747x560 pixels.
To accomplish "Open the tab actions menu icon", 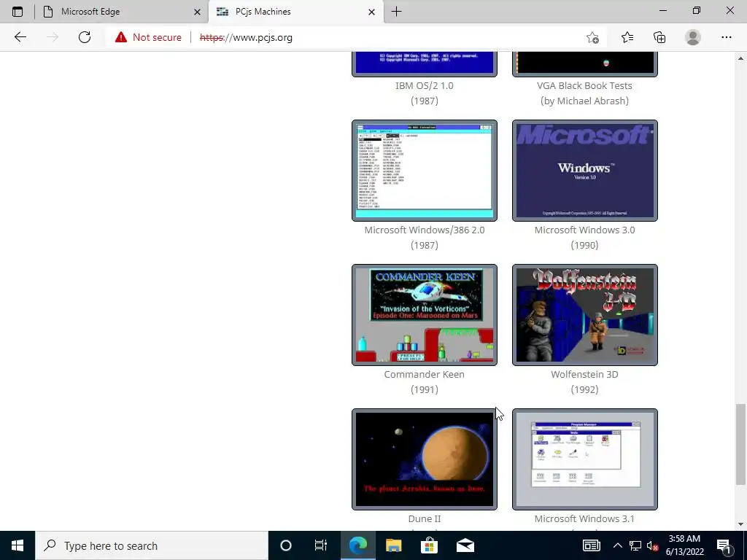I will point(18,12).
